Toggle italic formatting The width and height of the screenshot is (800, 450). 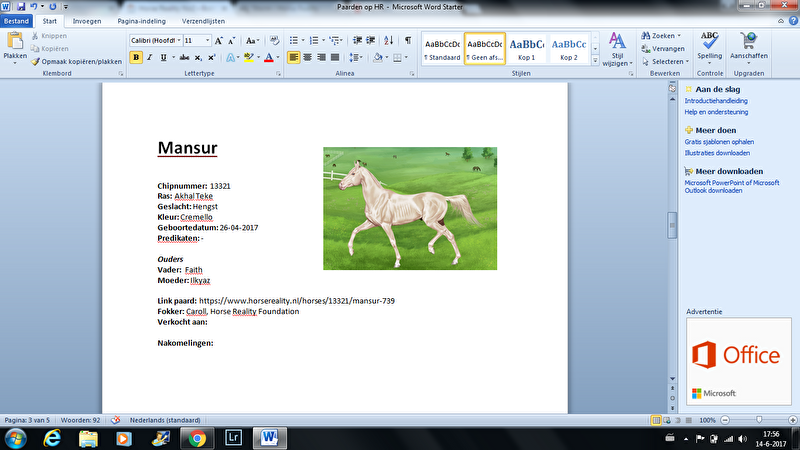[149, 58]
